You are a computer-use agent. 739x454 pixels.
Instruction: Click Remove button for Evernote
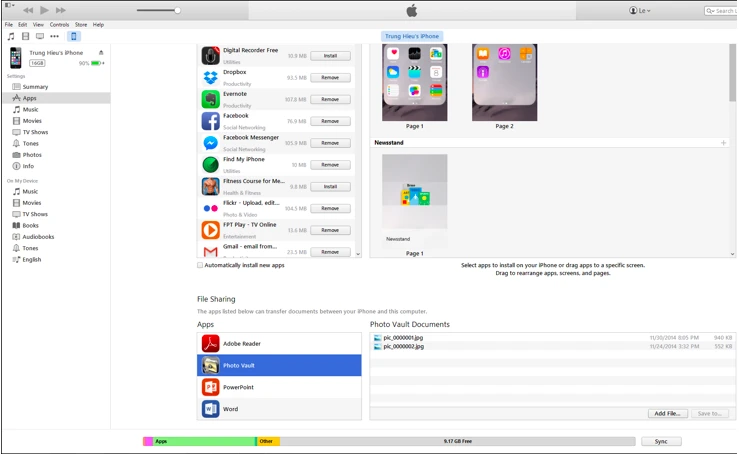click(x=330, y=99)
